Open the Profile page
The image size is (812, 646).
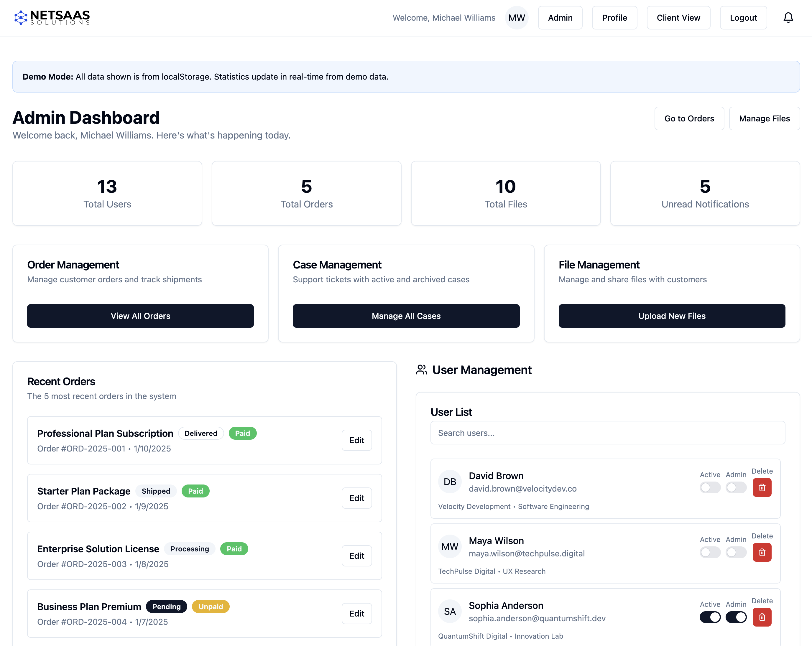click(x=614, y=17)
